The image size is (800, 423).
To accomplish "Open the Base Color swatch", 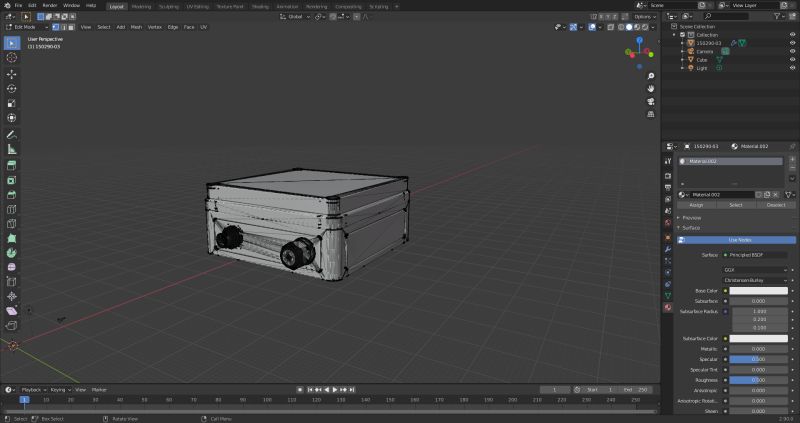I will pos(759,291).
